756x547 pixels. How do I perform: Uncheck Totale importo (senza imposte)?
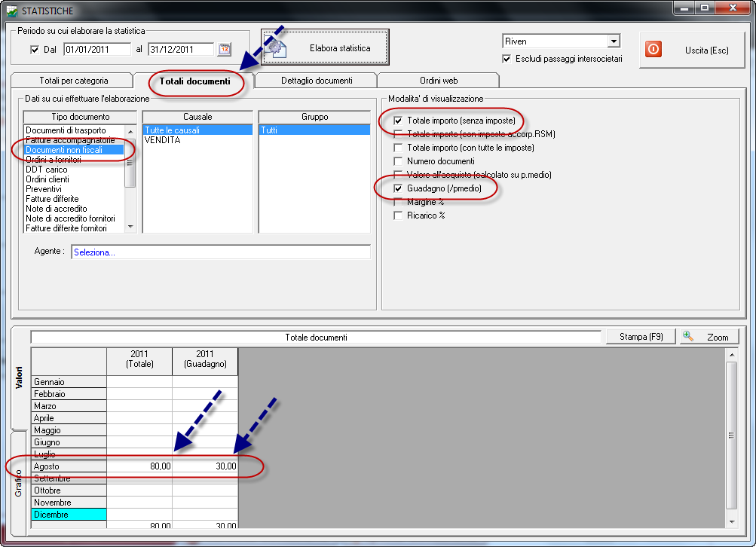[398, 121]
